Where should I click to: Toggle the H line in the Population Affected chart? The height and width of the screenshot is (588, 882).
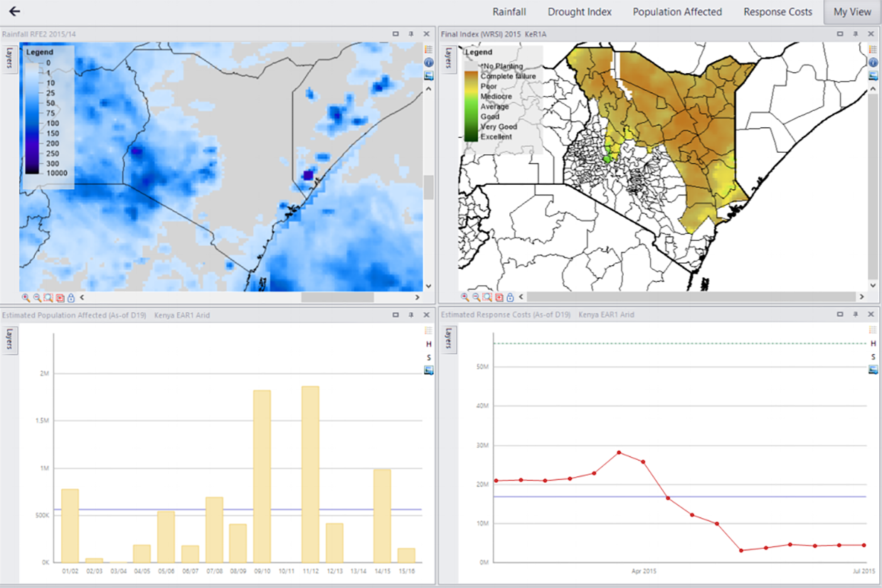coord(429,344)
